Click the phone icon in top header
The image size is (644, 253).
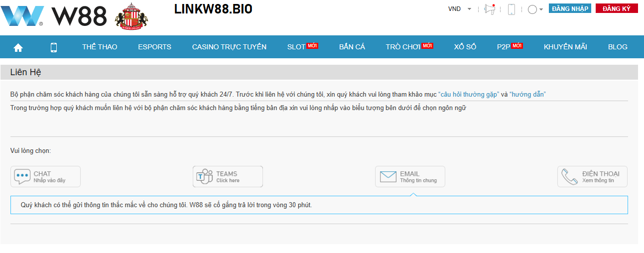(x=511, y=9)
